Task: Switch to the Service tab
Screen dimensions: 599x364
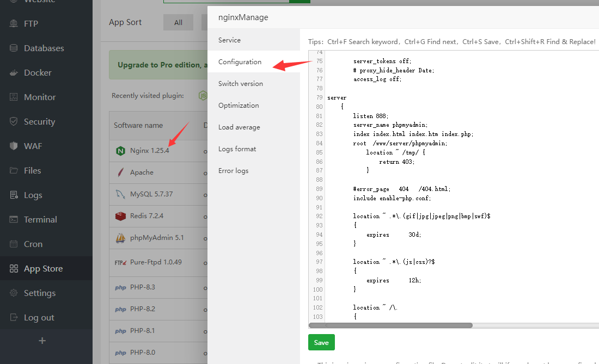Action: click(229, 40)
